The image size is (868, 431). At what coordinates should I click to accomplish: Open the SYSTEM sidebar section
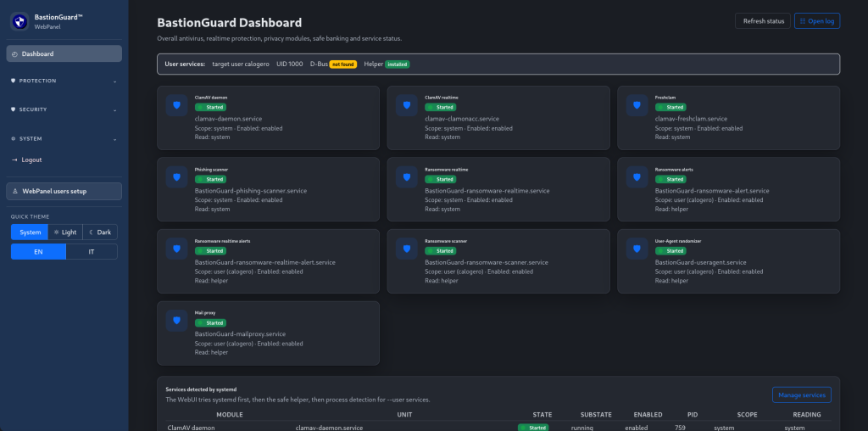click(x=64, y=139)
